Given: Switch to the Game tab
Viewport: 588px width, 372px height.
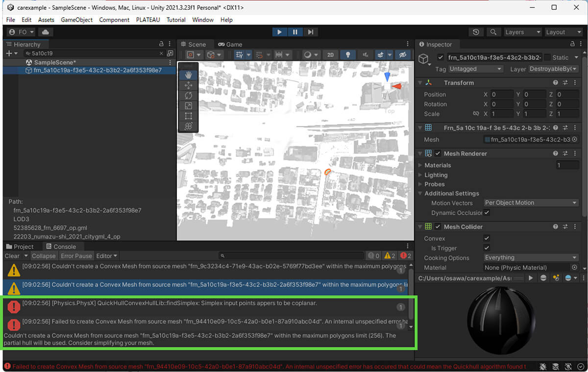Looking at the screenshot, I should click(230, 44).
